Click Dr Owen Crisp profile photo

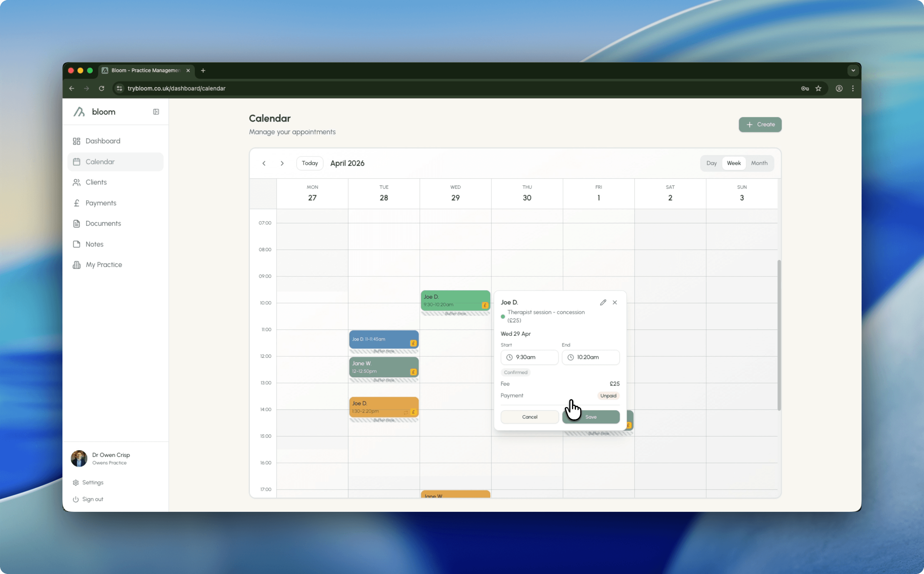click(79, 458)
